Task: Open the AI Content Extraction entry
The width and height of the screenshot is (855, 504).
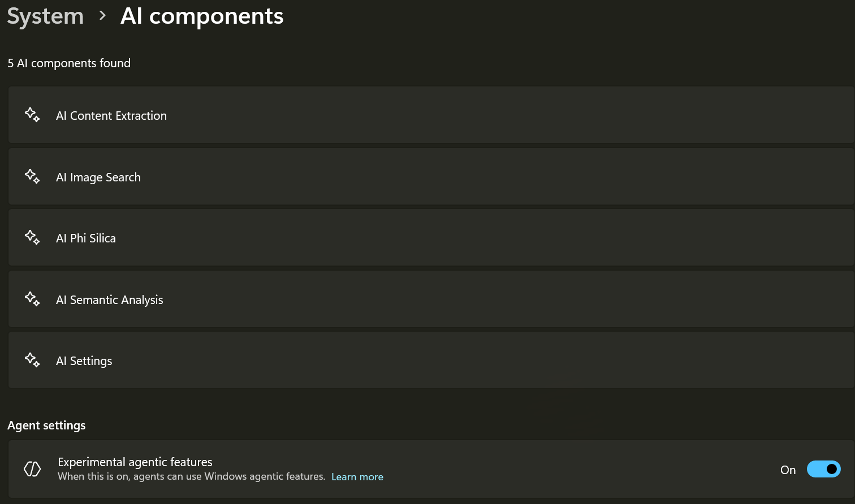Action: click(x=111, y=116)
